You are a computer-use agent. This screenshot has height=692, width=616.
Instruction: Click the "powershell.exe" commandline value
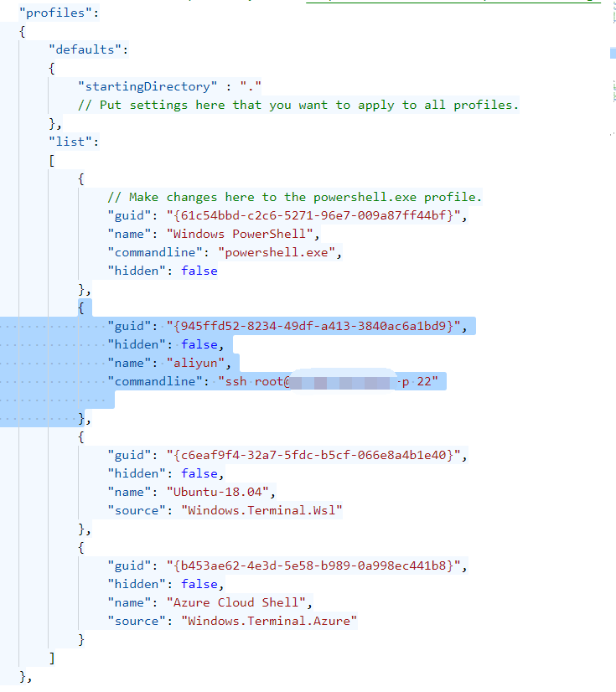click(x=277, y=252)
